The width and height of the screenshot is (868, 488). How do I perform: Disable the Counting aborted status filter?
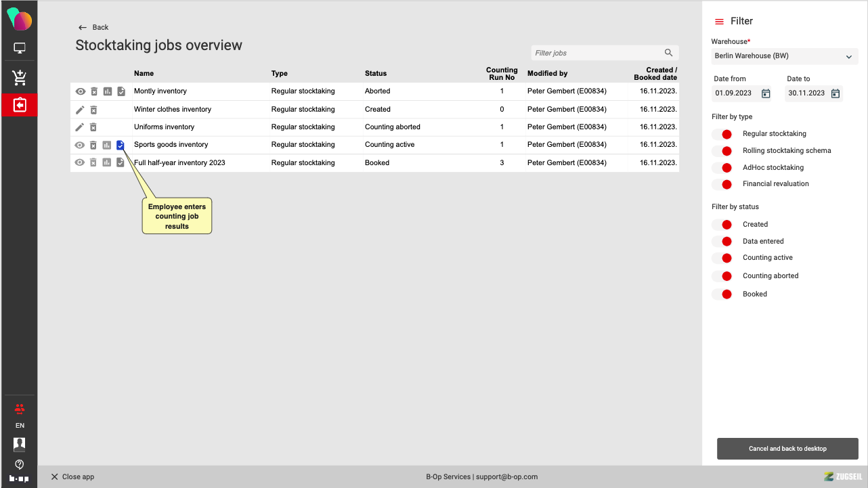[722, 276]
